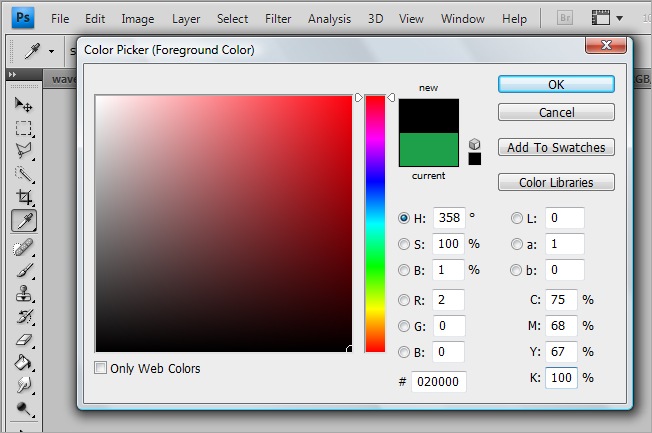Enable Only Web Colors checkbox
Viewport: 652px width, 433px height.
(x=100, y=368)
